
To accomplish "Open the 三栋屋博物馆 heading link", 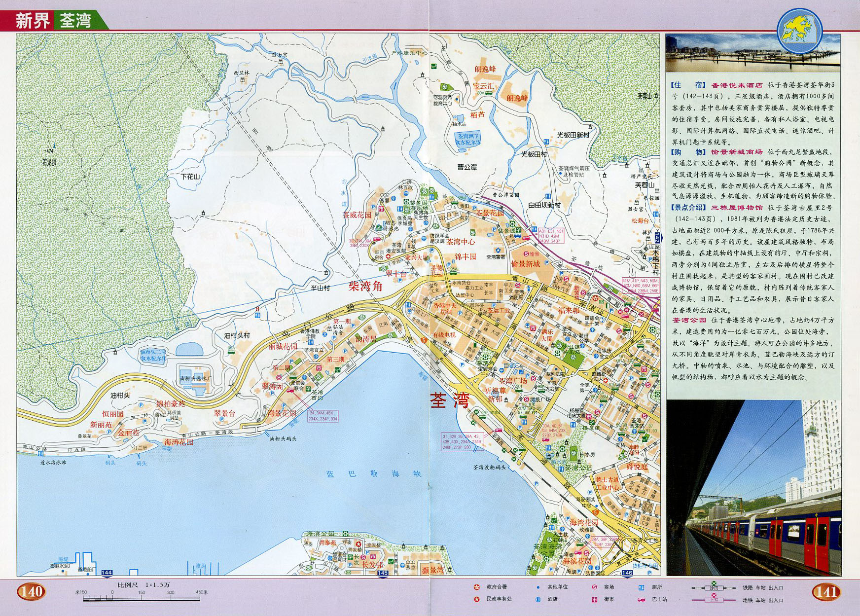I will coord(737,208).
